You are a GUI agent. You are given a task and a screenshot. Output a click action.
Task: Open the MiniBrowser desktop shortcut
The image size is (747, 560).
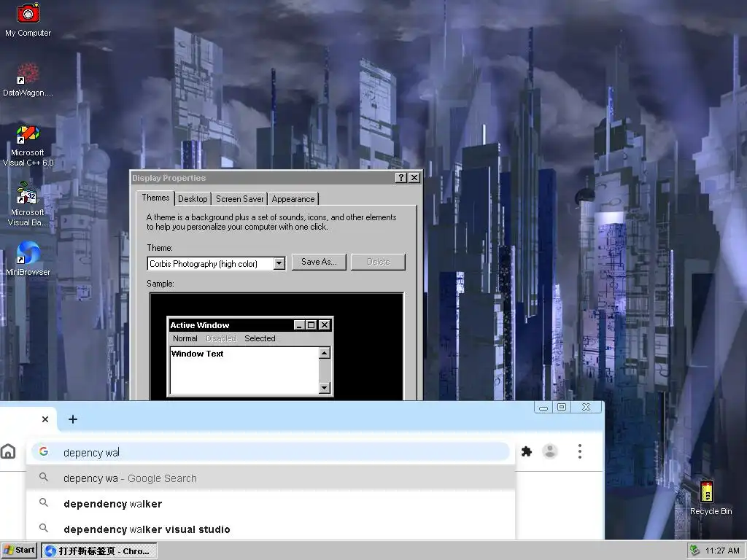(28, 259)
